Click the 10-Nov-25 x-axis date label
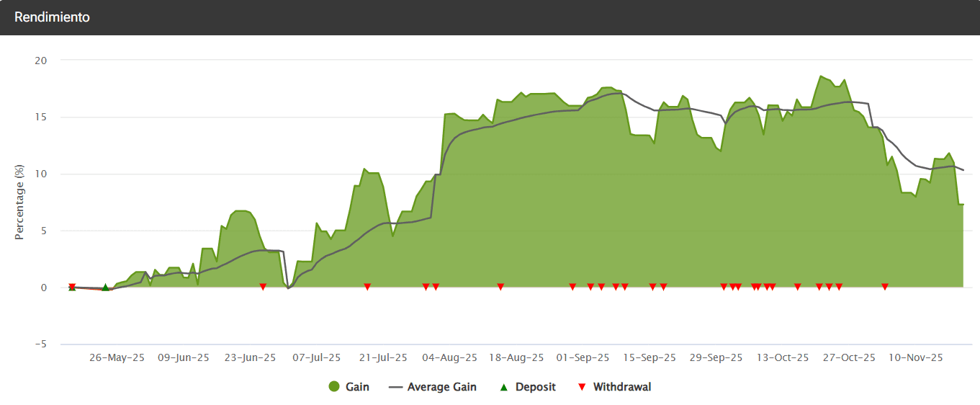 [915, 357]
